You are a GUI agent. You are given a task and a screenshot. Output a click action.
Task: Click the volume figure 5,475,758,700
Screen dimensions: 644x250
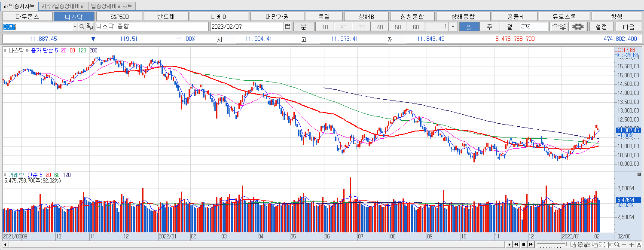click(515, 39)
